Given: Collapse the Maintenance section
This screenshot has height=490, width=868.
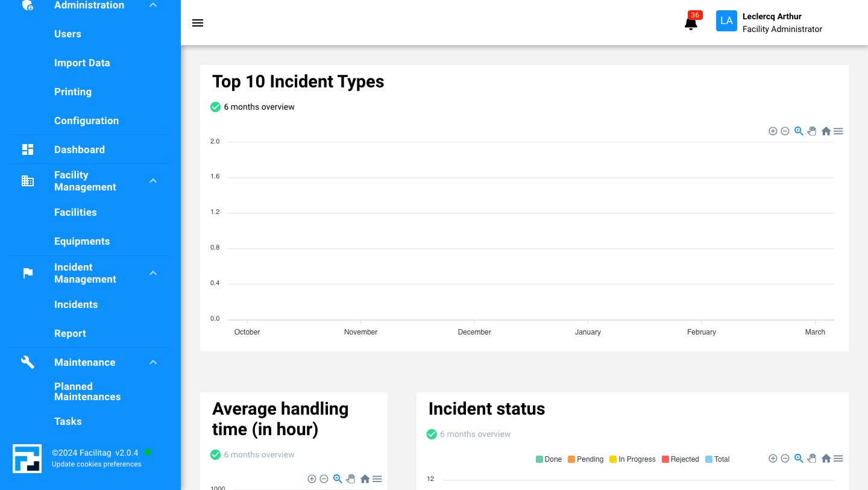Looking at the screenshot, I should coord(153,362).
